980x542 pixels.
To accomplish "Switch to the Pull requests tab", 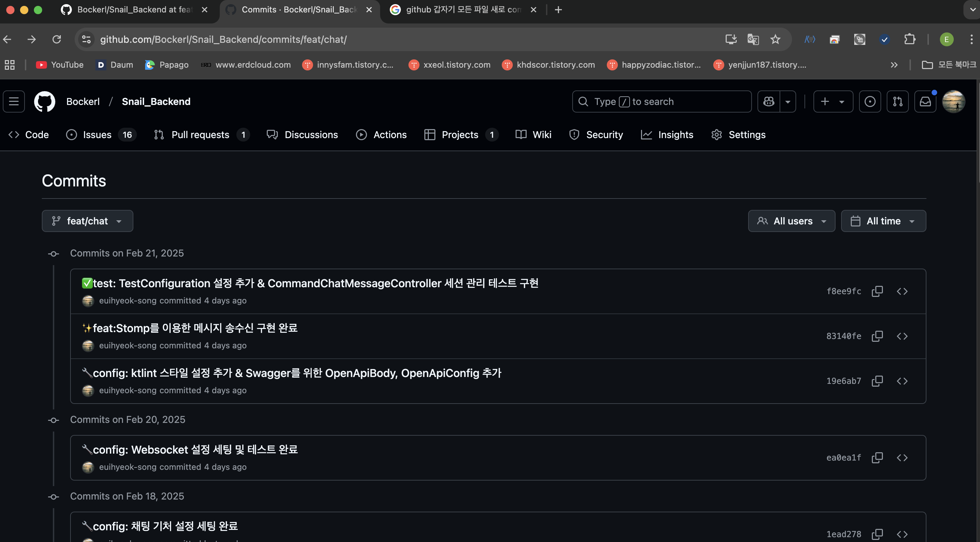I will [200, 135].
